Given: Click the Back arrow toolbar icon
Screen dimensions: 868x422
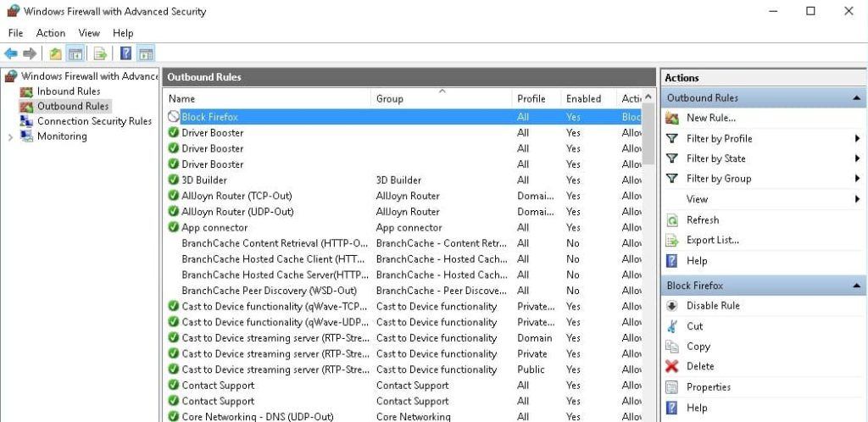Looking at the screenshot, I should [x=10, y=53].
